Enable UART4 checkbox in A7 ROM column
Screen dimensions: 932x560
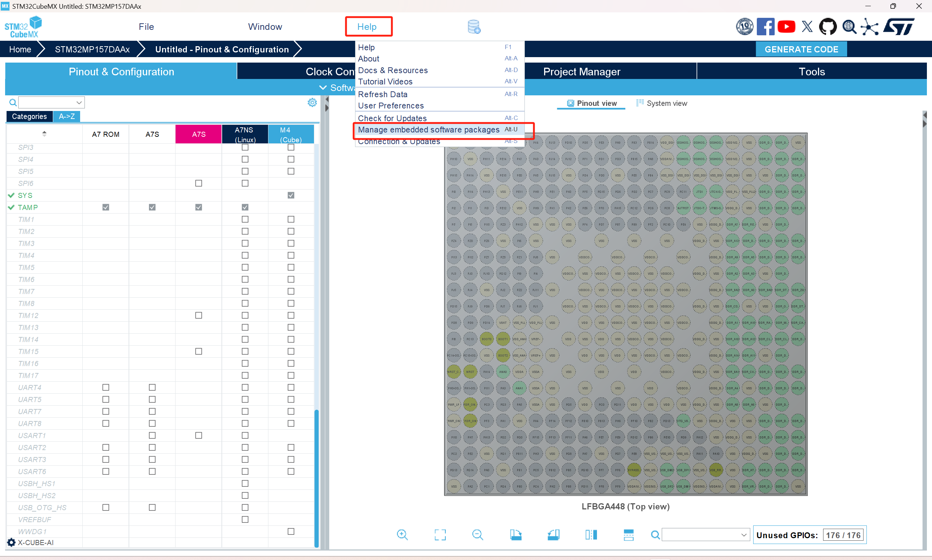click(106, 387)
